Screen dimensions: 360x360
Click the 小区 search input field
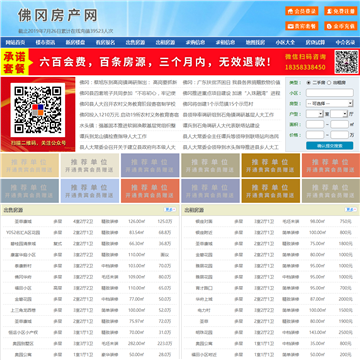[x=330, y=93]
